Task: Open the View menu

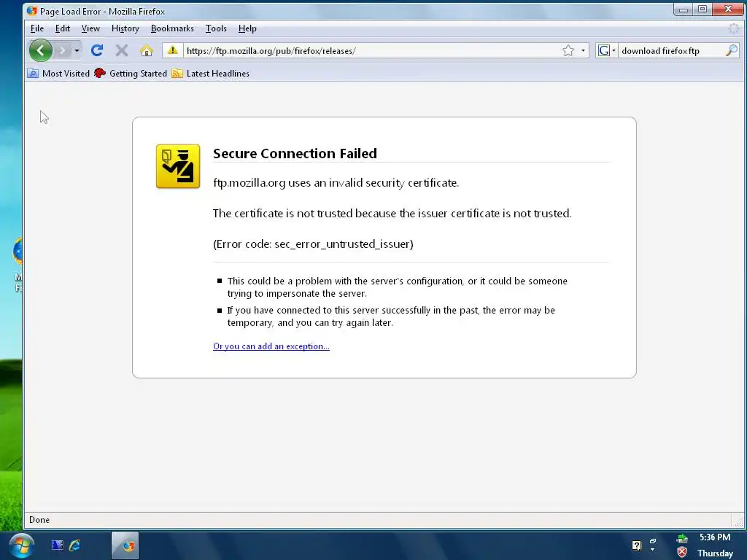Action: point(90,28)
